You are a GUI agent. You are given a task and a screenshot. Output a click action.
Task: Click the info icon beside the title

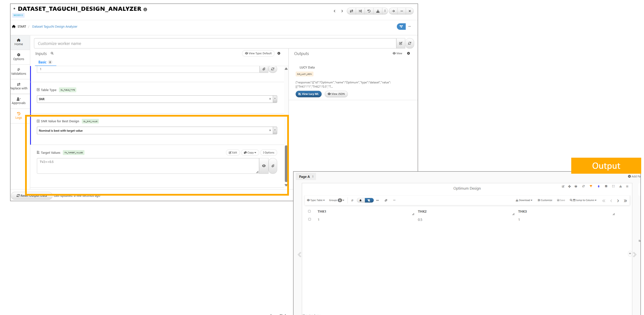pyautogui.click(x=145, y=9)
